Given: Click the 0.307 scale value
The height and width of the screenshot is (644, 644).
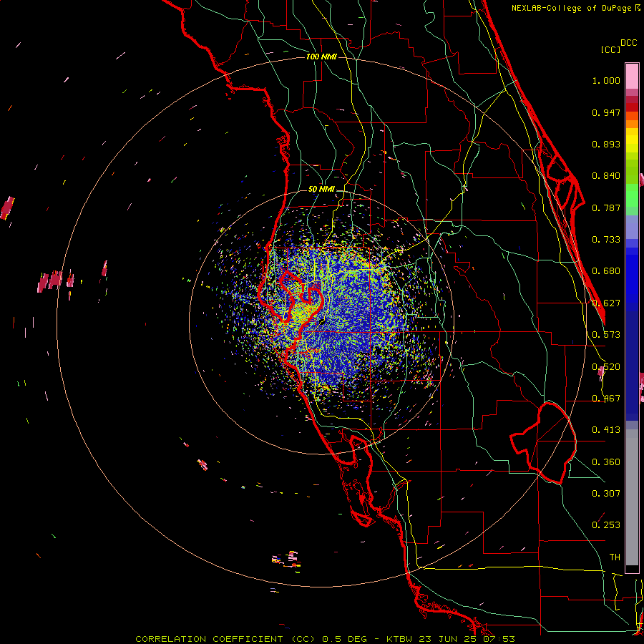Looking at the screenshot, I should point(606,493).
